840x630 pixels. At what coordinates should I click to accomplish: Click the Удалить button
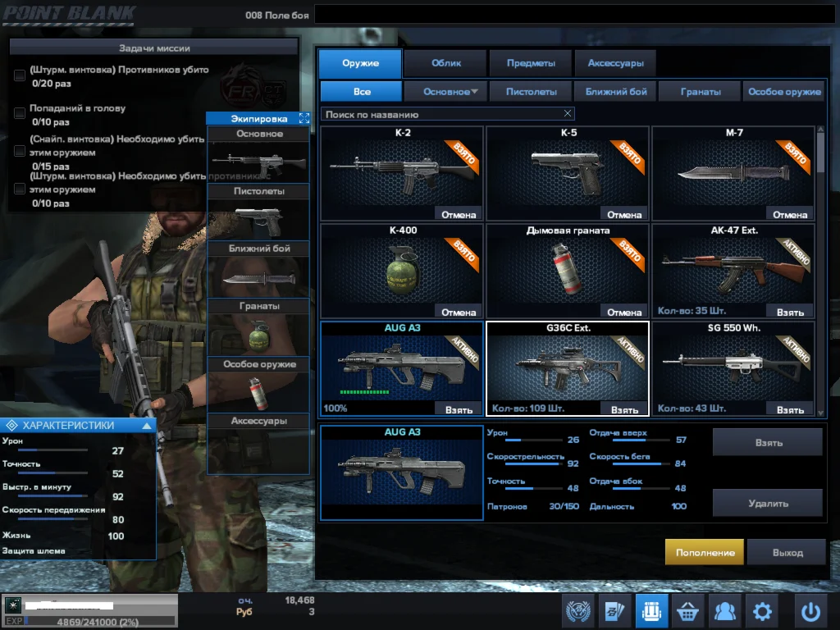(768, 503)
